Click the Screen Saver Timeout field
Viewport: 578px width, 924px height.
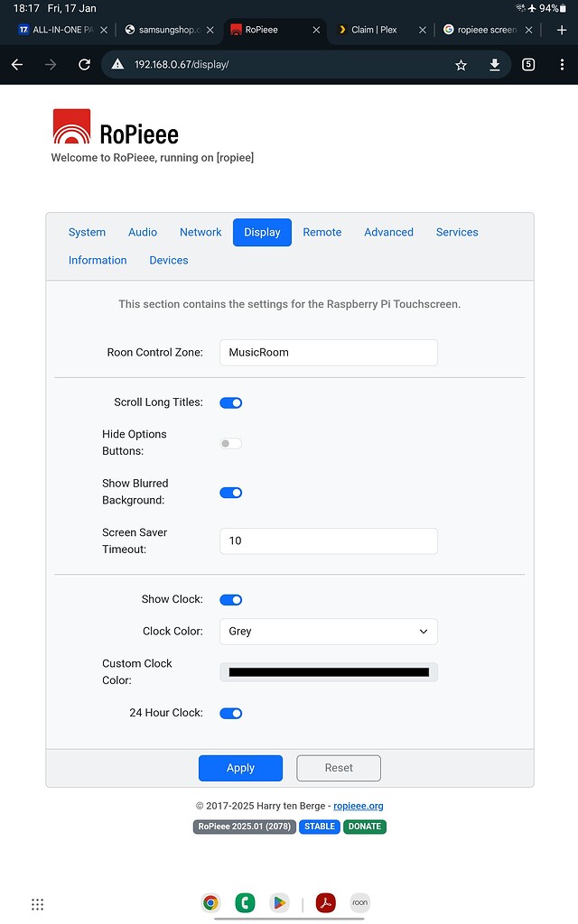tap(329, 541)
